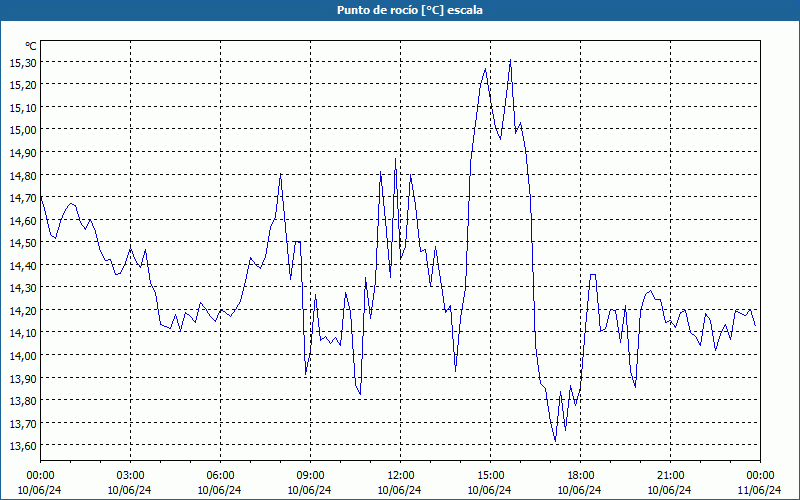
Task: Click the 21:00 time label
Action: coord(670,475)
